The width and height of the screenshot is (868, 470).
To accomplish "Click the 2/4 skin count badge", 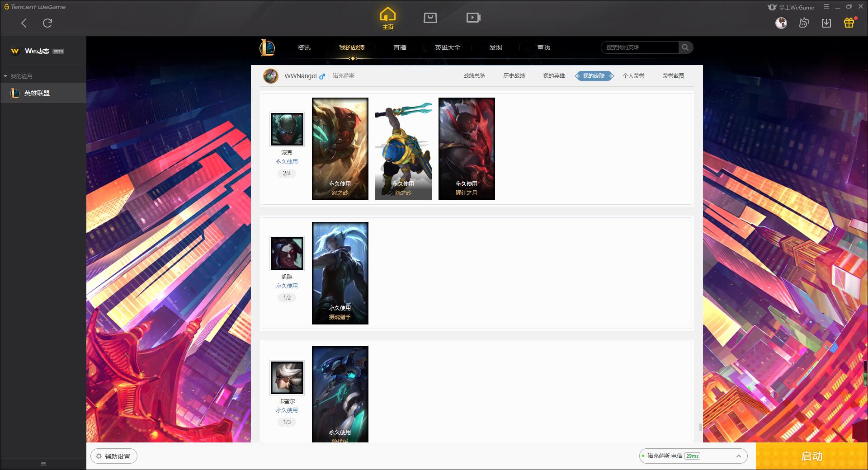I will tap(287, 174).
